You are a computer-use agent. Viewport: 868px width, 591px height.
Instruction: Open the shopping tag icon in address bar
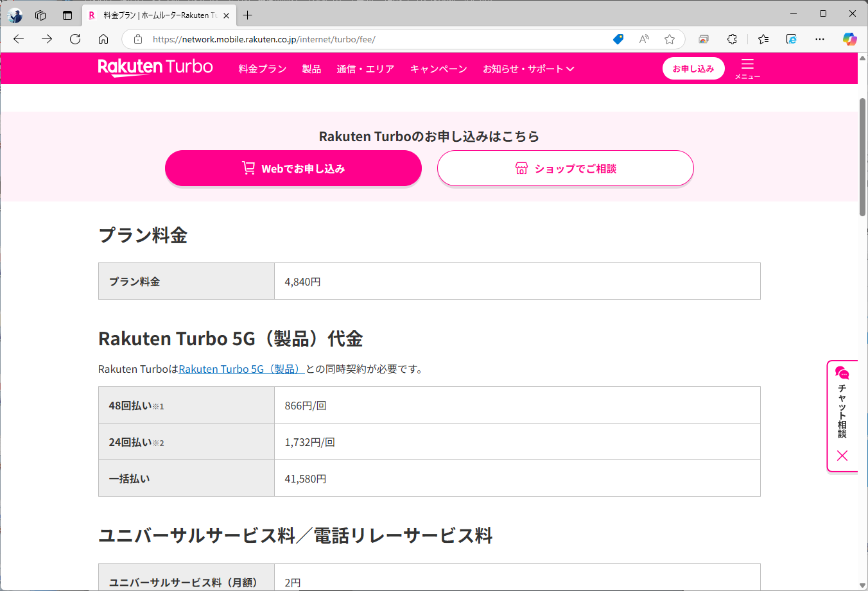coord(618,39)
